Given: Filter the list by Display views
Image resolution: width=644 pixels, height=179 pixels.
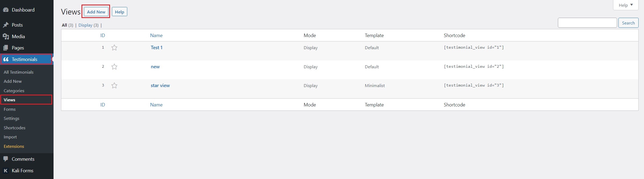Looking at the screenshot, I should (x=85, y=25).
